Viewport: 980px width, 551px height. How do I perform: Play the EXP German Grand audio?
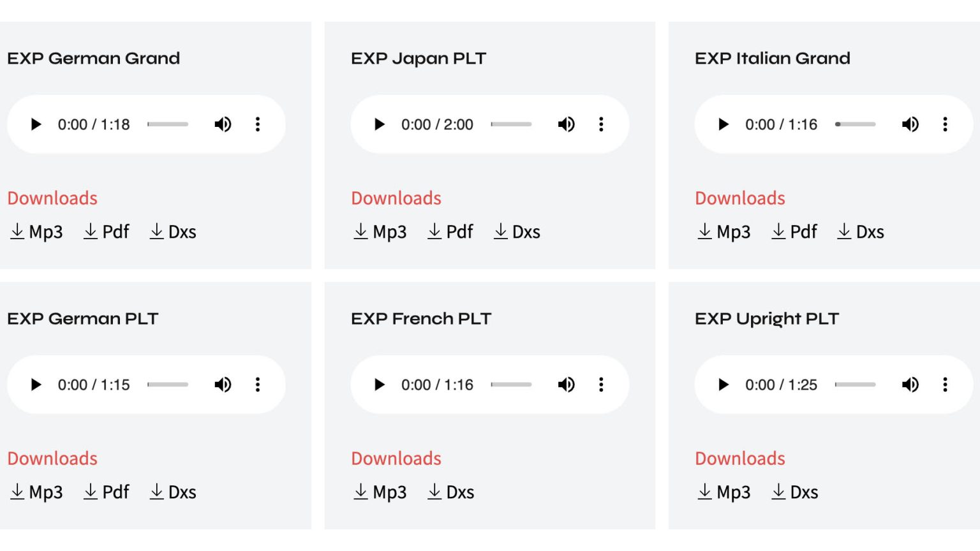(x=36, y=124)
